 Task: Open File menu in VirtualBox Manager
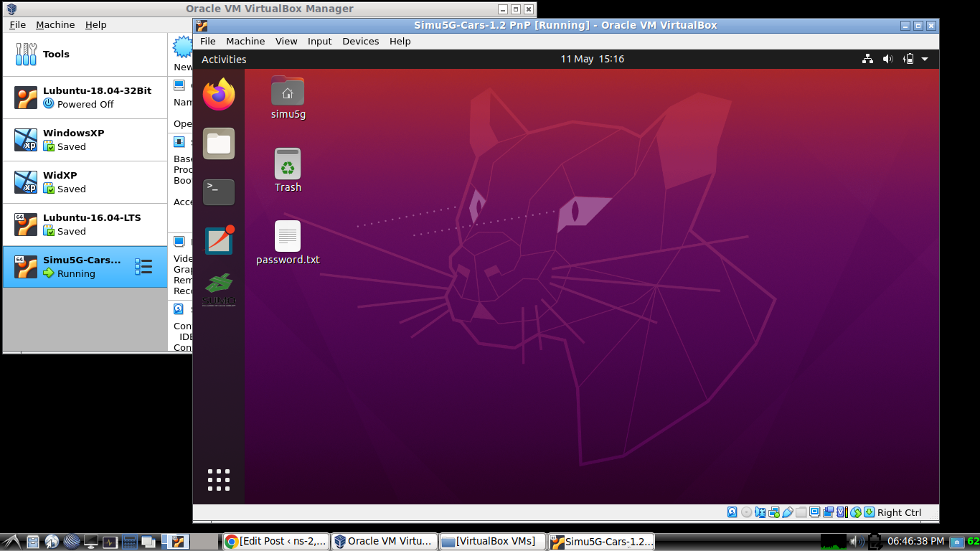[18, 24]
